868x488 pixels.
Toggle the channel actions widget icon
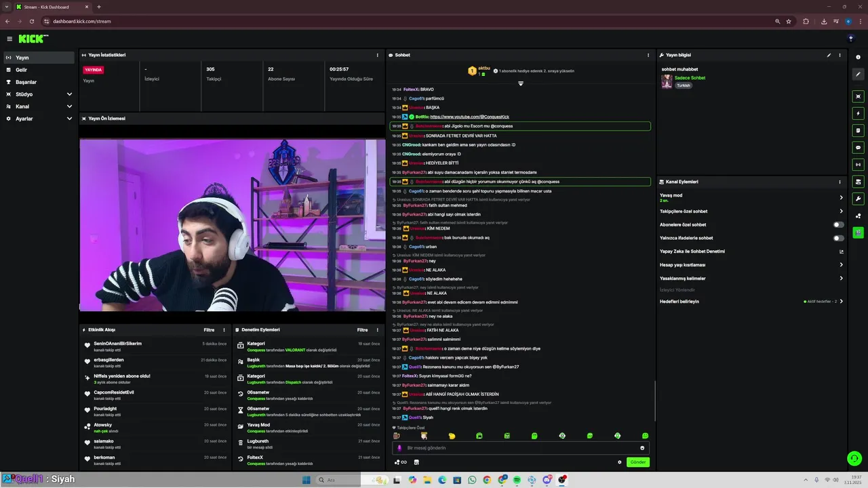(859, 182)
